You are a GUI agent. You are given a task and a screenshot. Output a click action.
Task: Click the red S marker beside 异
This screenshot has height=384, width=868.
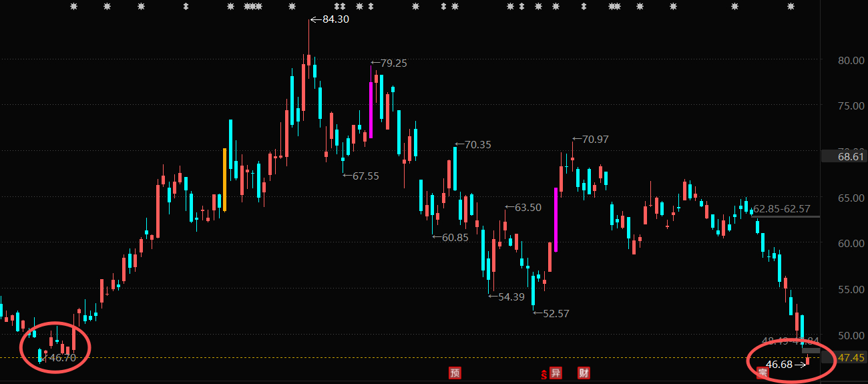pyautogui.click(x=544, y=374)
